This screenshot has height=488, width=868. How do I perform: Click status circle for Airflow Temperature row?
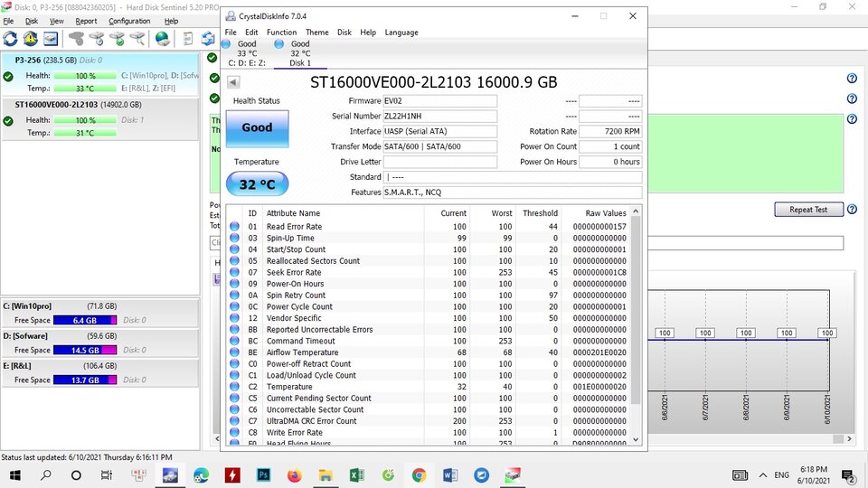coord(235,352)
